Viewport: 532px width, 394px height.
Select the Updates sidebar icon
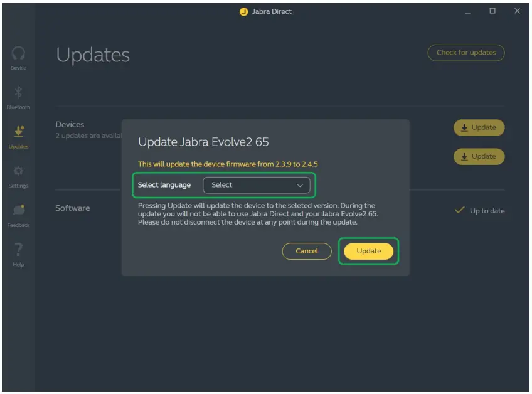click(18, 131)
